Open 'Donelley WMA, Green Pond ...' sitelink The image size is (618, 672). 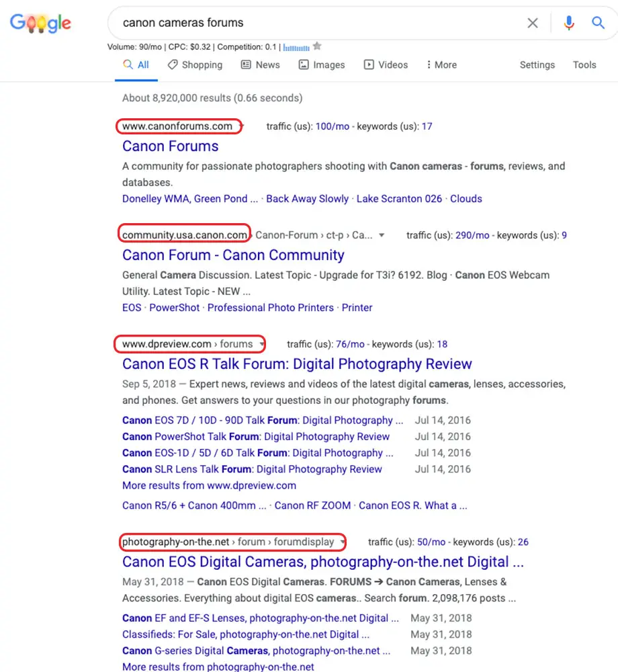[190, 199]
